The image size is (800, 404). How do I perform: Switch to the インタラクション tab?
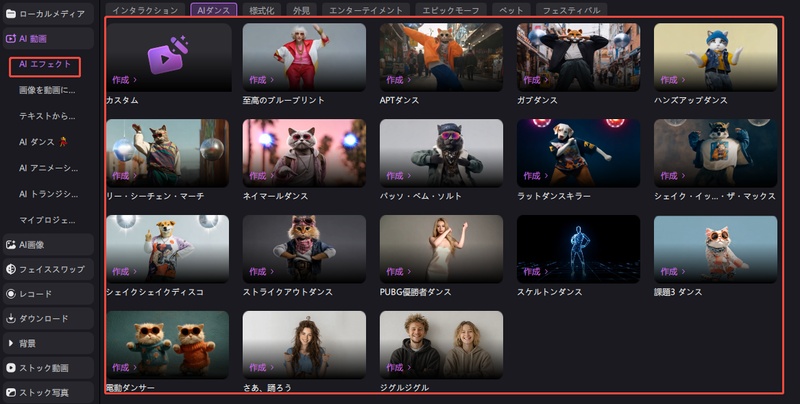click(x=145, y=9)
